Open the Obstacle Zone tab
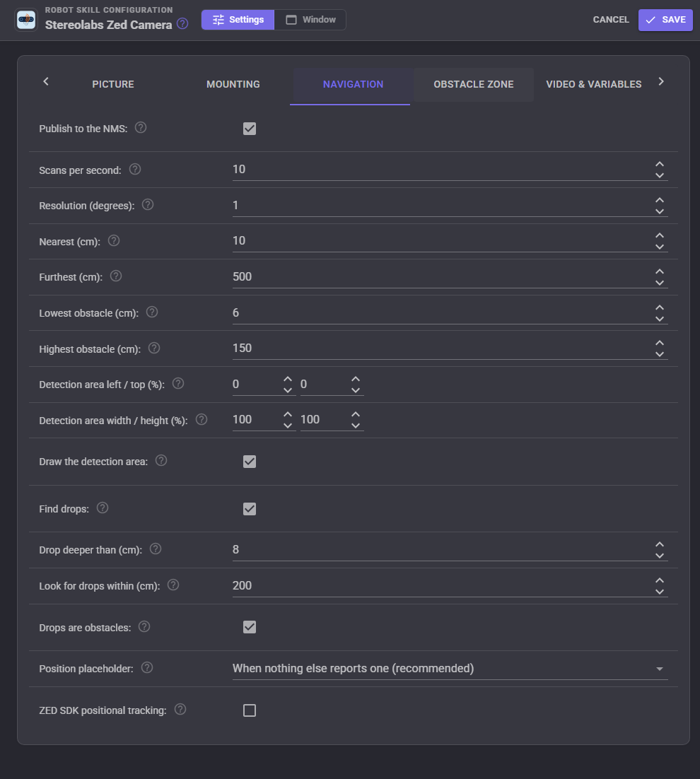The image size is (700, 779). pos(474,84)
